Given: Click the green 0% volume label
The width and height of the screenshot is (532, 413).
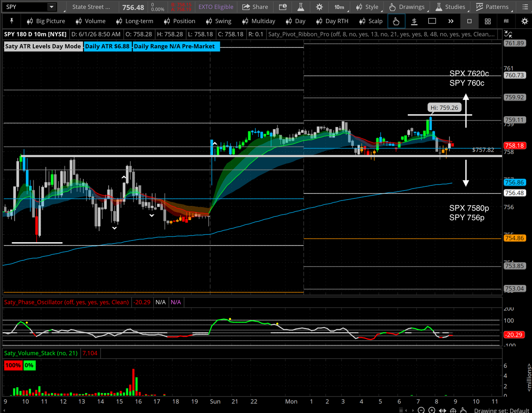Looking at the screenshot, I should [29, 366].
